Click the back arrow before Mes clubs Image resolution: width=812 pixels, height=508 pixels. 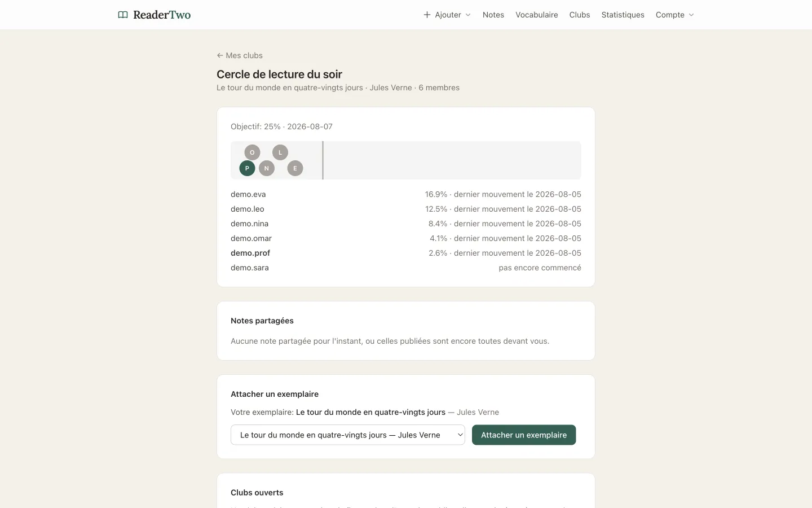coord(220,55)
